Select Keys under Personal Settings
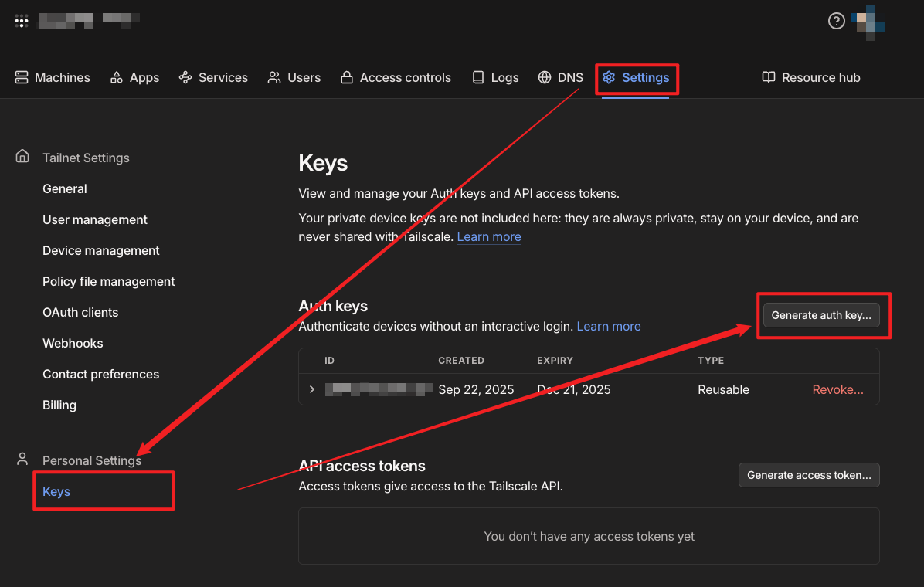 [x=56, y=491]
